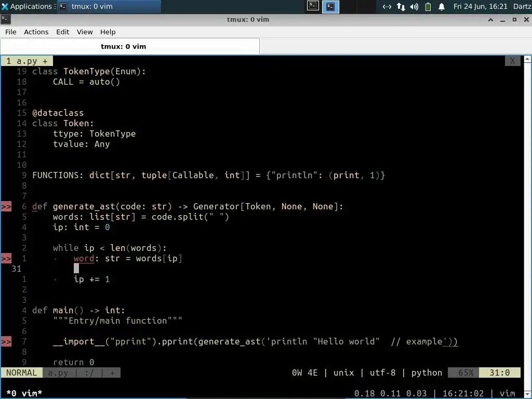Open the volume speaker tray icon
The width and height of the screenshot is (532, 399).
point(414,7)
